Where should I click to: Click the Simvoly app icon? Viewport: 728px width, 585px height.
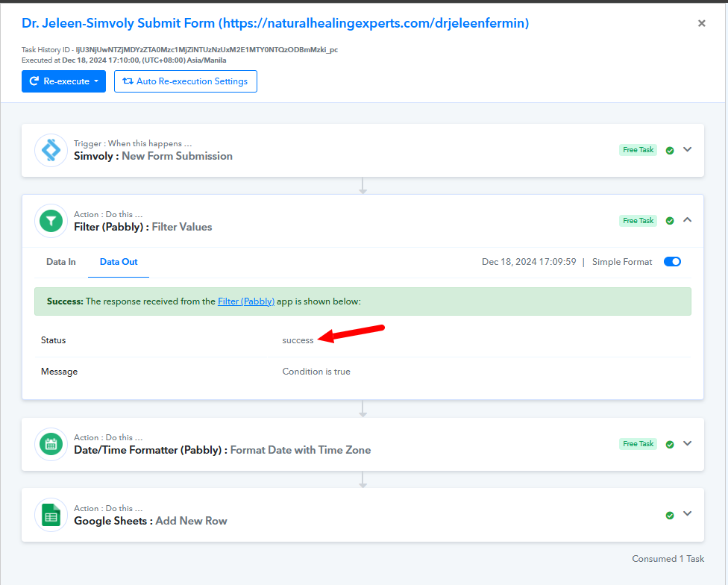point(51,151)
